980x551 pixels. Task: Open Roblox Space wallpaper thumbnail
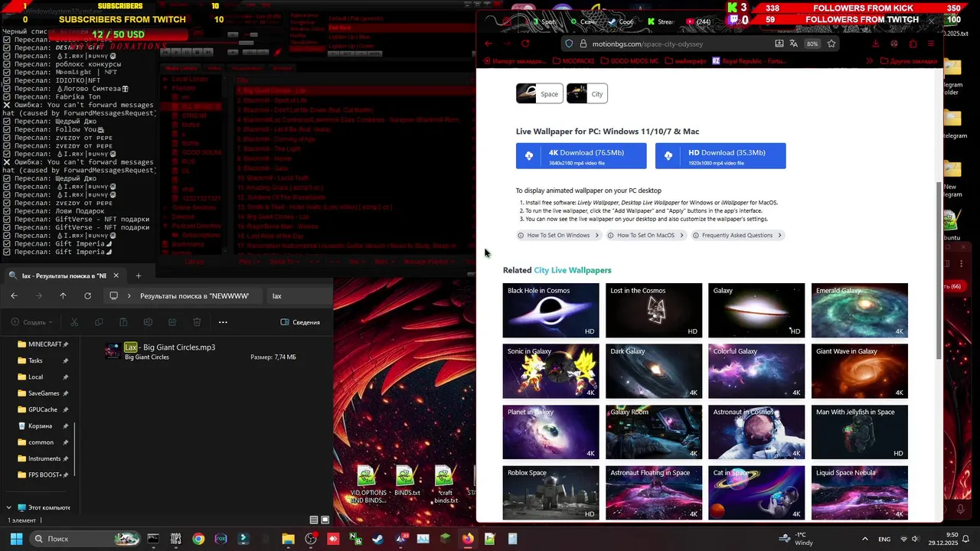pyautogui.click(x=550, y=493)
